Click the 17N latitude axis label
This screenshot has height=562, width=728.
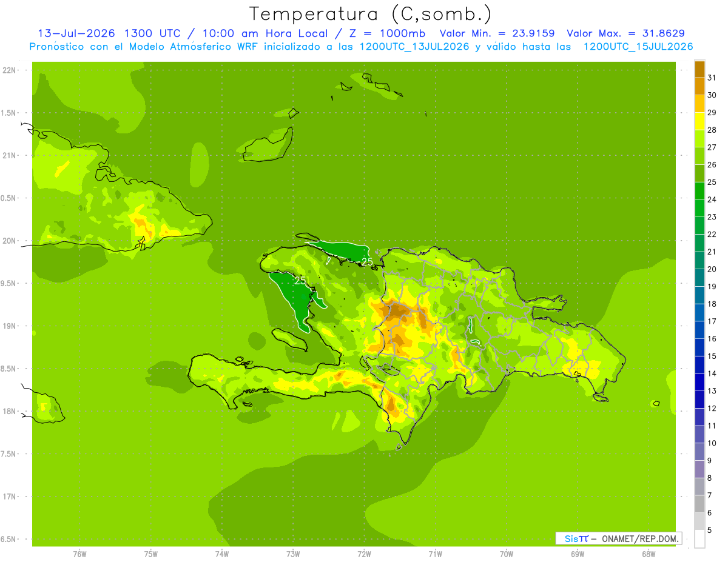pos(9,497)
